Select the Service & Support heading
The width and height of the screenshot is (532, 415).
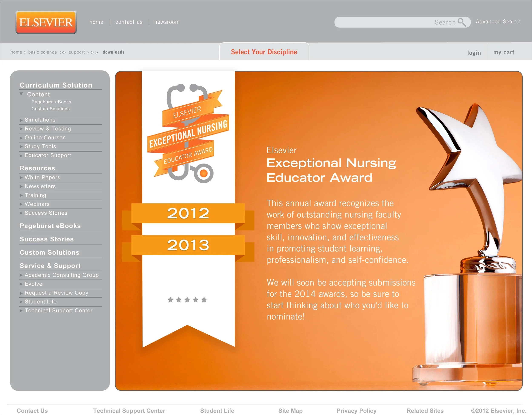point(50,266)
